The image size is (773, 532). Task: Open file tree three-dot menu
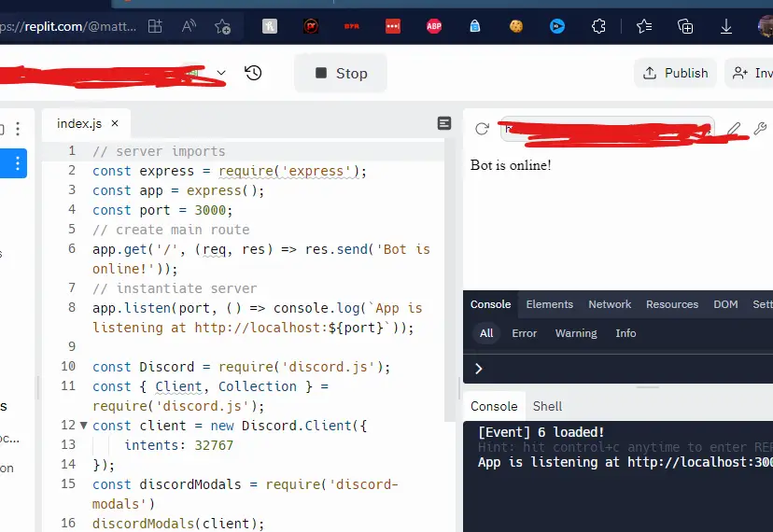tap(18, 129)
